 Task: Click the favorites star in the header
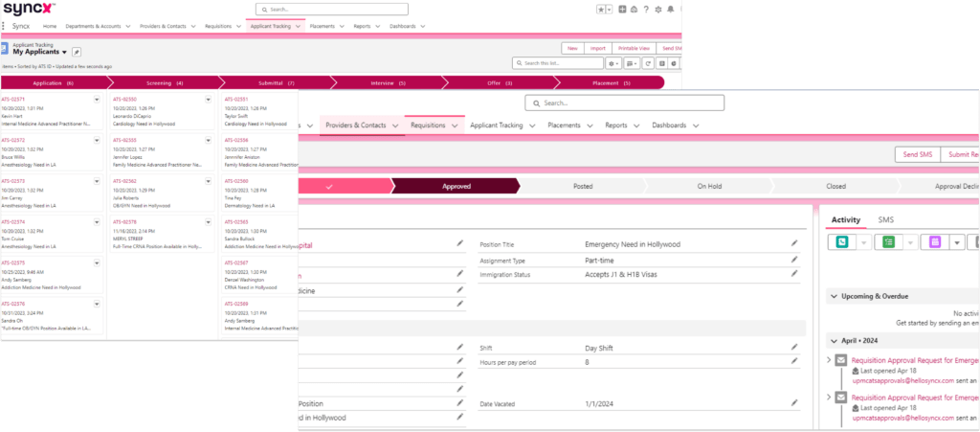click(599, 10)
